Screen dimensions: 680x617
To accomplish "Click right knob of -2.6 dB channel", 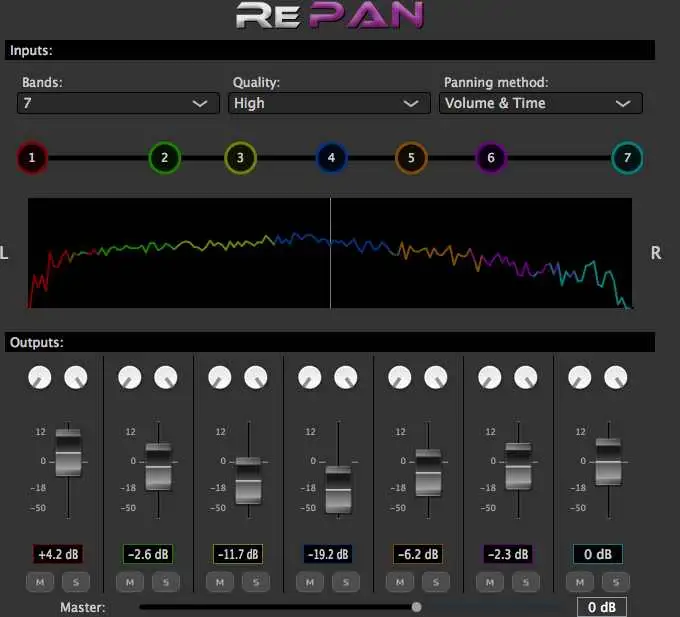I will pos(166,377).
